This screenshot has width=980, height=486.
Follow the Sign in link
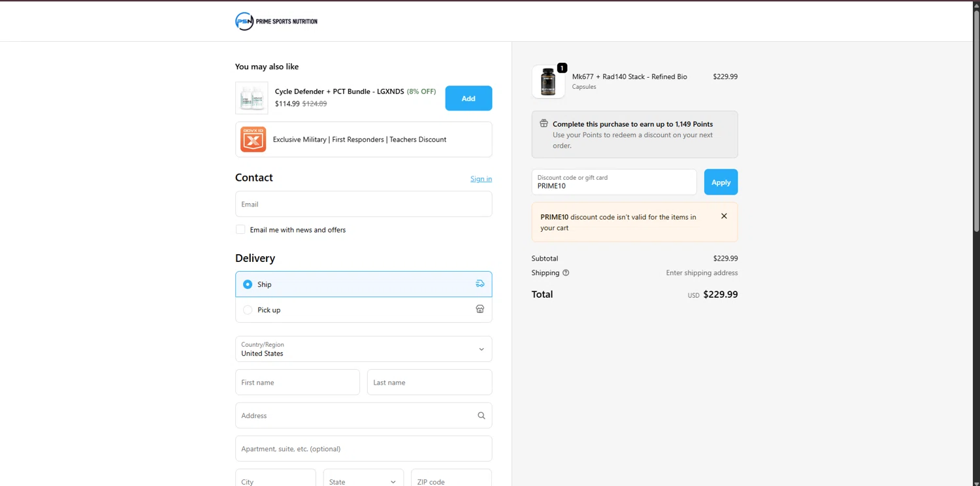[x=481, y=179]
